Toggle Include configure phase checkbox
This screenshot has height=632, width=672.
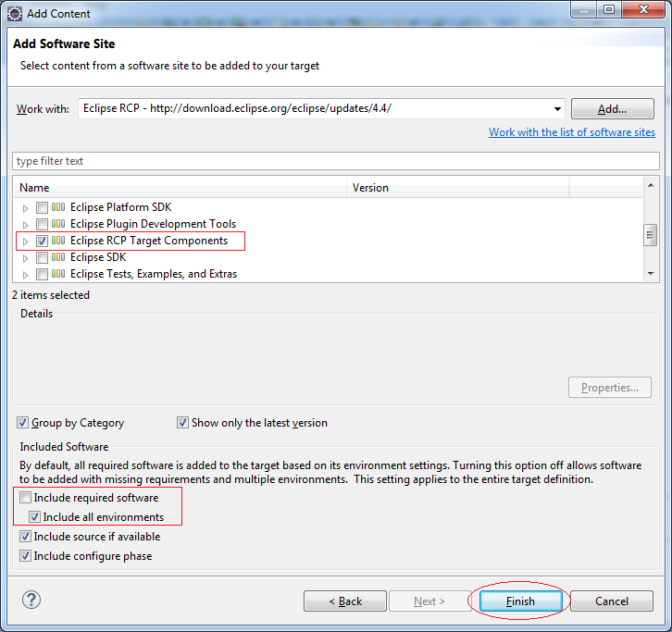[x=25, y=556]
